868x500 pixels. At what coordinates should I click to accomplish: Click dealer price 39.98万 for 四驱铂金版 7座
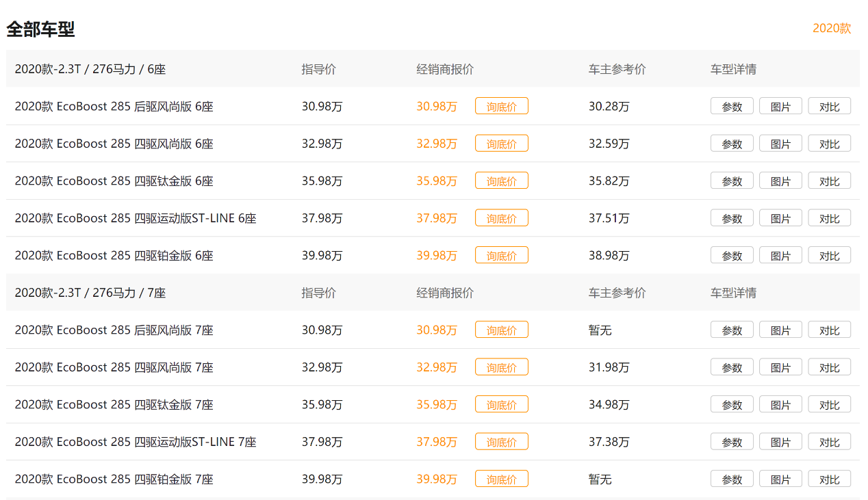[437, 479]
